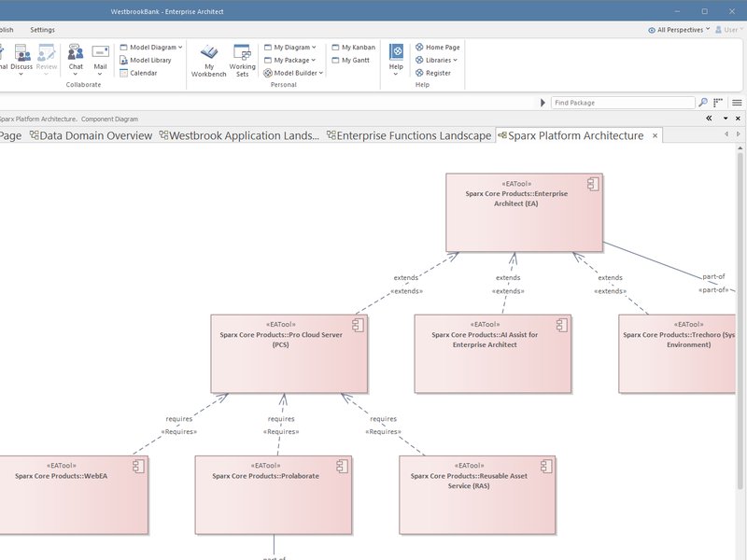Click the play arrow before Find Package
The image size is (747, 560).
543,103
